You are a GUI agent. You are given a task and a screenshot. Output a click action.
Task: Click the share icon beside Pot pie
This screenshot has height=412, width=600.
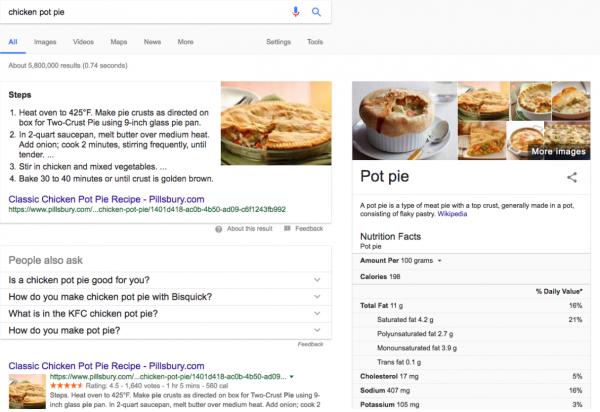tap(572, 177)
